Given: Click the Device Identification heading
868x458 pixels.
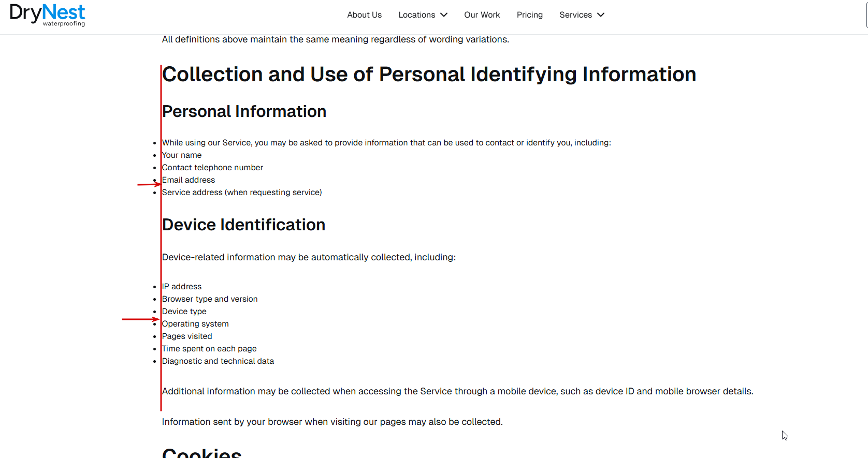Looking at the screenshot, I should click(x=243, y=225).
